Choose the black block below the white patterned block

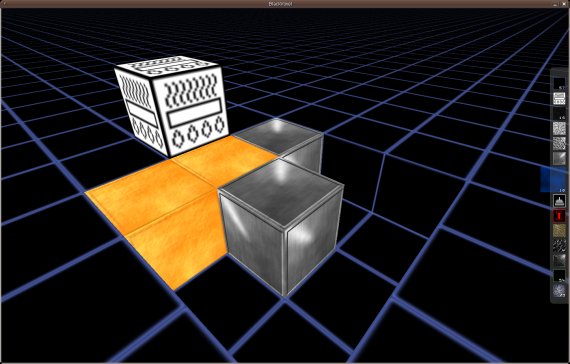(x=559, y=114)
